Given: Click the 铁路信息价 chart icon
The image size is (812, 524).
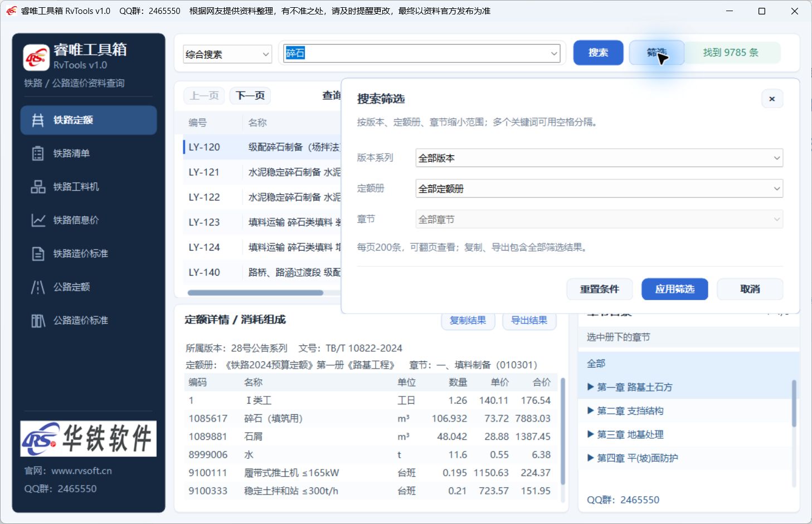Looking at the screenshot, I should [38, 221].
